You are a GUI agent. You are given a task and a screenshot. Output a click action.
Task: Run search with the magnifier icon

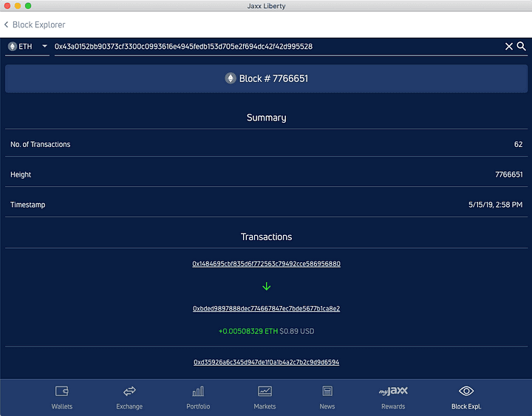point(521,46)
